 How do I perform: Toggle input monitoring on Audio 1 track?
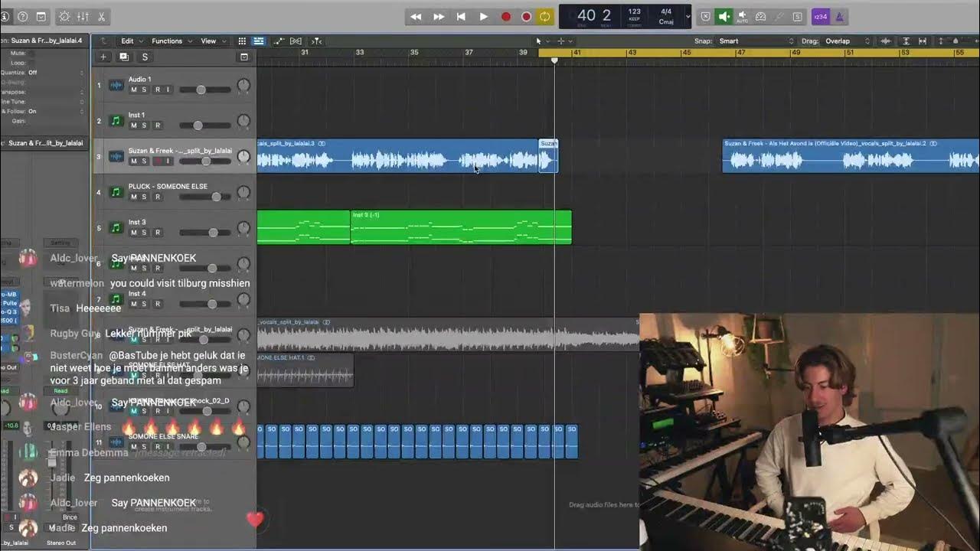[168, 90]
